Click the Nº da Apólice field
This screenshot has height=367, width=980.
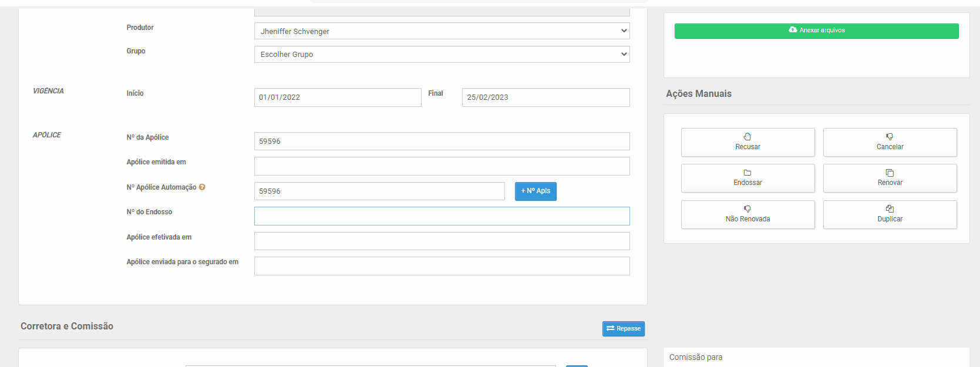pos(442,142)
